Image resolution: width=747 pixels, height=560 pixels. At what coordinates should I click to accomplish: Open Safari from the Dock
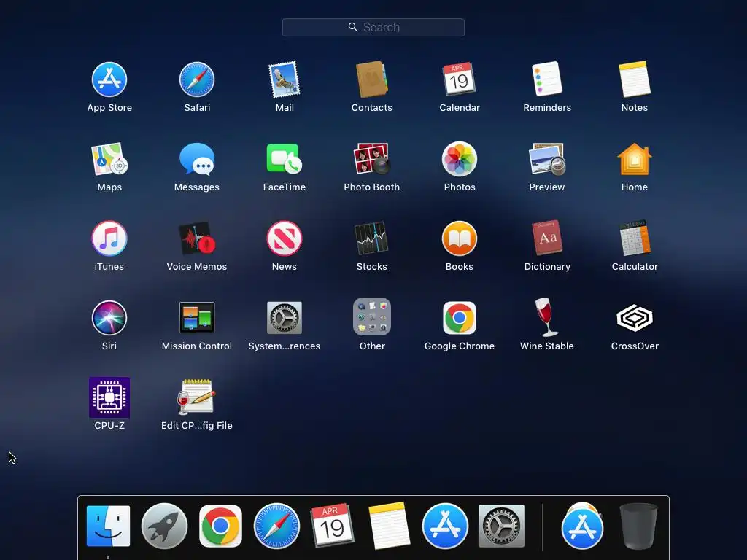pyautogui.click(x=276, y=526)
